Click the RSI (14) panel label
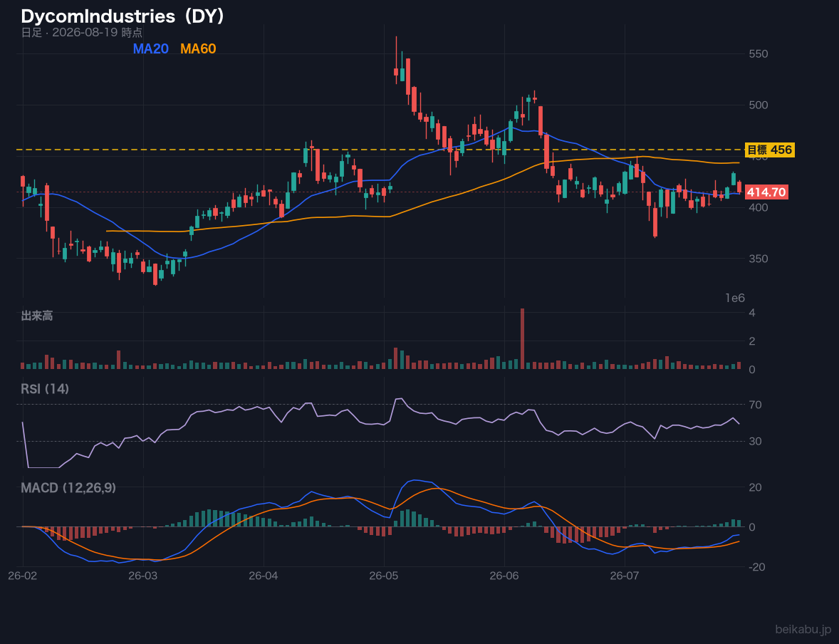The width and height of the screenshot is (839, 644). (x=45, y=389)
